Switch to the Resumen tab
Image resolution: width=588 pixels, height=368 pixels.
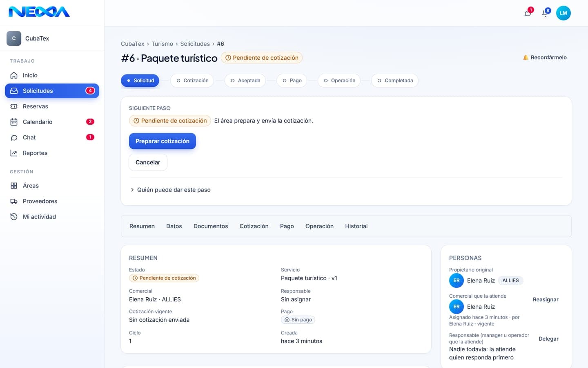tap(142, 226)
